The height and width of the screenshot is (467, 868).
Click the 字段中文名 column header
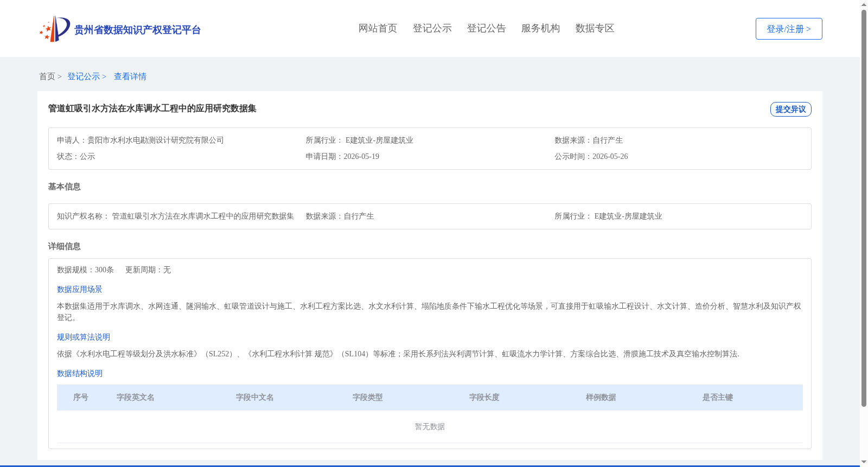(255, 398)
